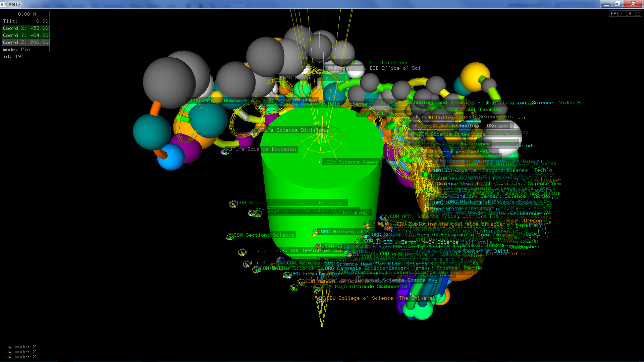Click the ANTz application icon in title bar
This screenshot has width=644, height=362.
pos(4,4)
